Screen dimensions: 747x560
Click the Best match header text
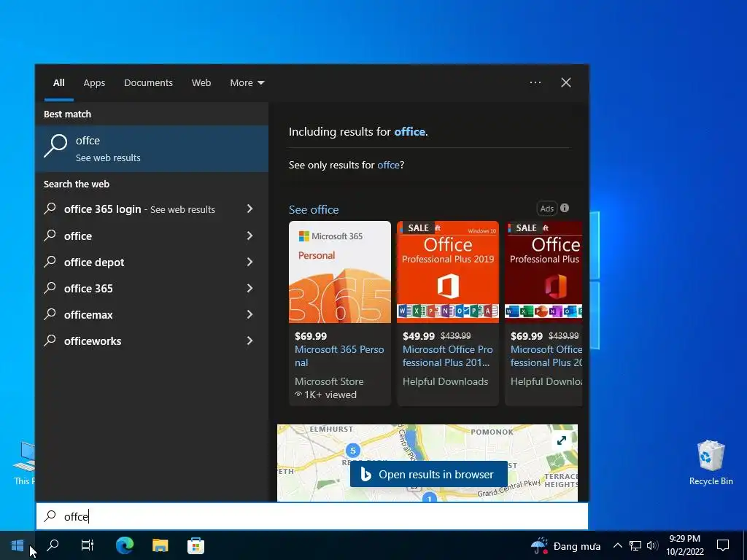point(67,114)
